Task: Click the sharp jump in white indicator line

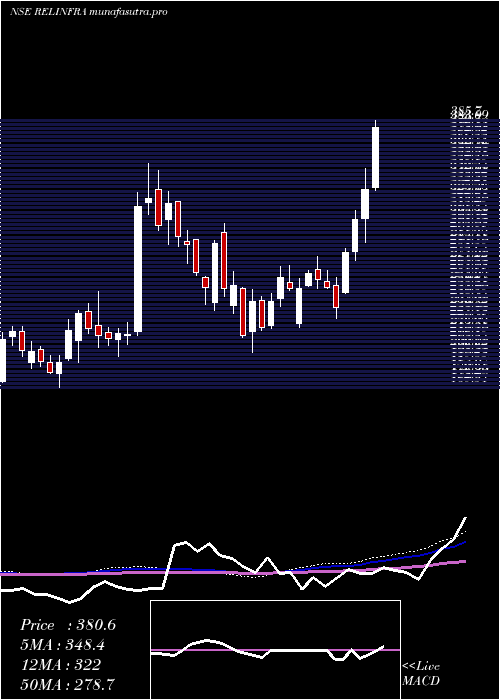Action: pyautogui.click(x=170, y=566)
